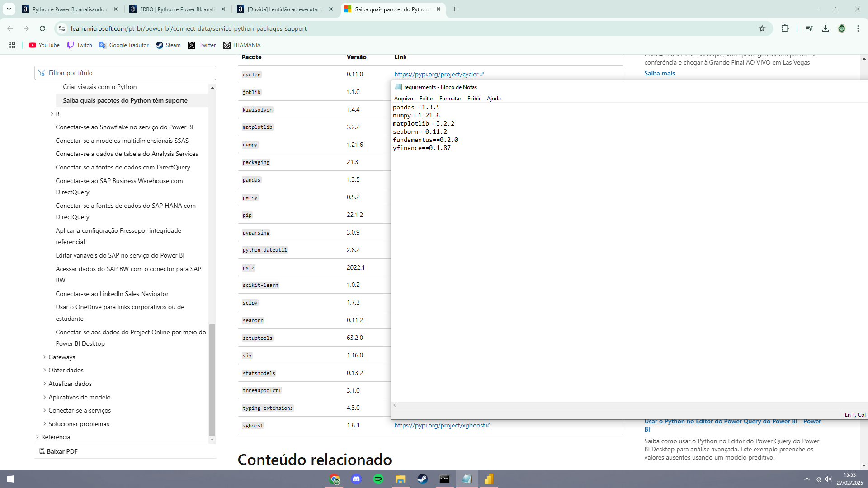Open the volume control in system tray
The height and width of the screenshot is (488, 868).
click(x=828, y=479)
